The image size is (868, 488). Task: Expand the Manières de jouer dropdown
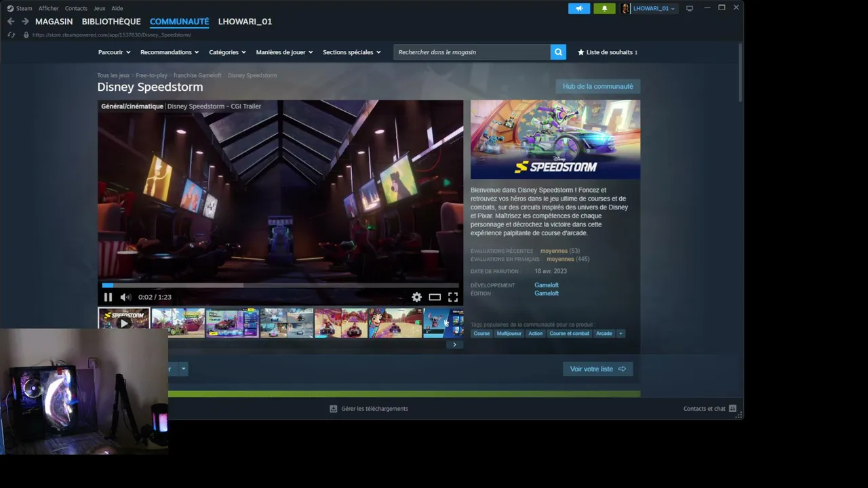pos(284,52)
